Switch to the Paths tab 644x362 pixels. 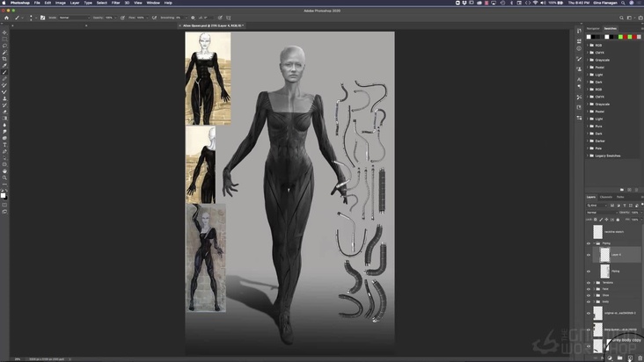(x=620, y=197)
